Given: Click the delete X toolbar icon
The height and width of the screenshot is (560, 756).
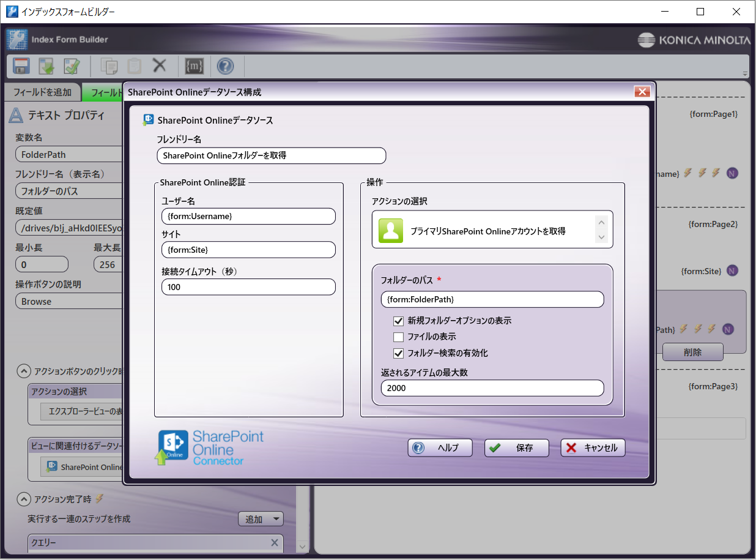Looking at the screenshot, I should pyautogui.click(x=159, y=65).
